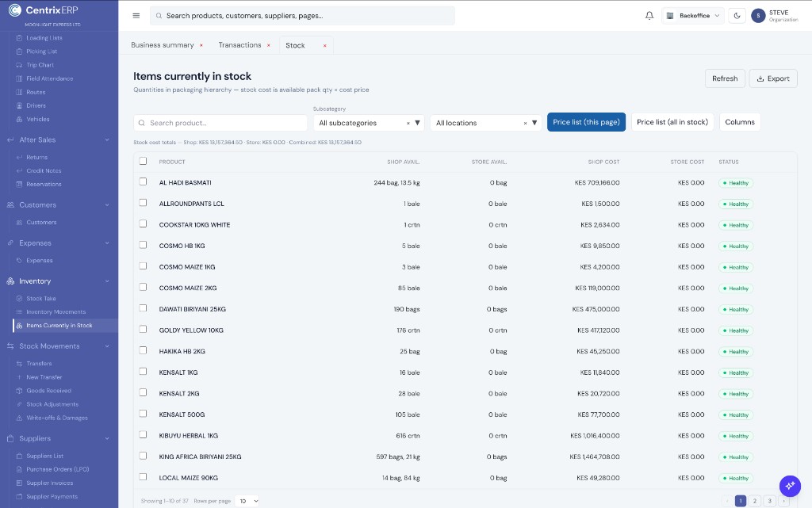Close the Transactions tab with its x

point(268,45)
